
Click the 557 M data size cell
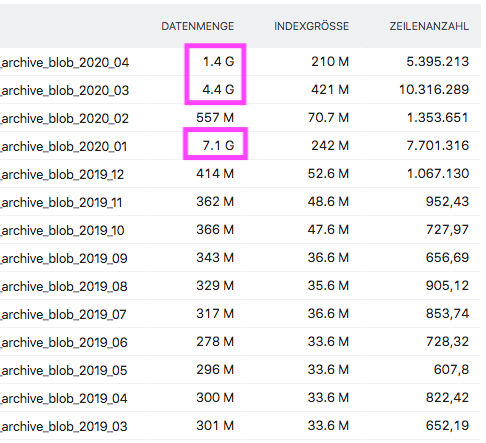(x=215, y=118)
